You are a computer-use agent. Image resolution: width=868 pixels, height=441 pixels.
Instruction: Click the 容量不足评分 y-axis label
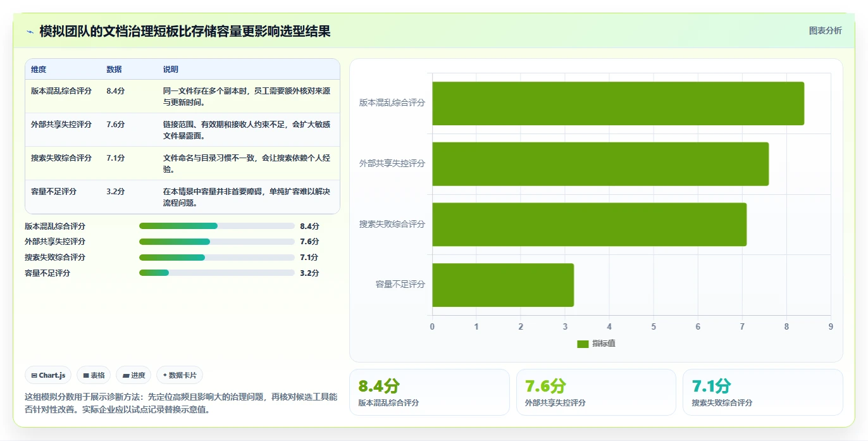point(400,285)
